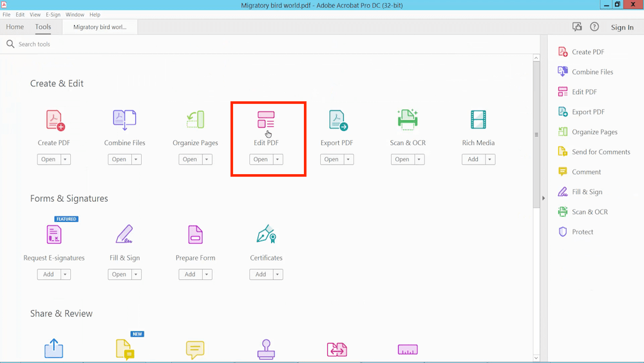Image resolution: width=644 pixels, height=363 pixels.
Task: Click the Create PDF tool icon in main grid
Action: (55, 120)
